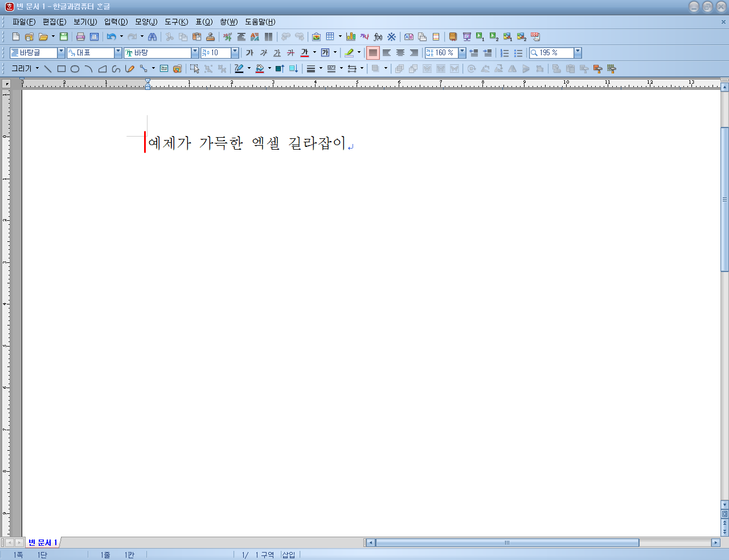Screen dimensions: 729x560
Task: Expand the 바탕글 style dropdown
Action: [62, 52]
